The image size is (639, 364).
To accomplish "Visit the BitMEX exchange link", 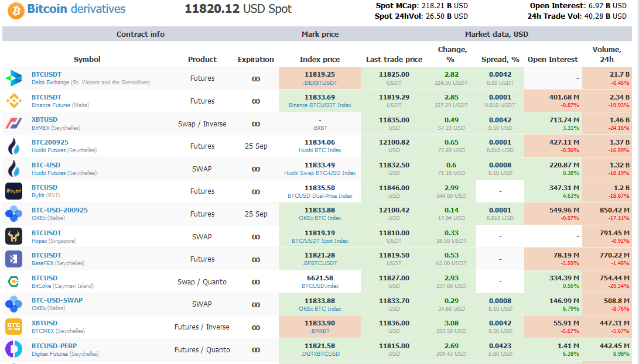I will 41,128.
